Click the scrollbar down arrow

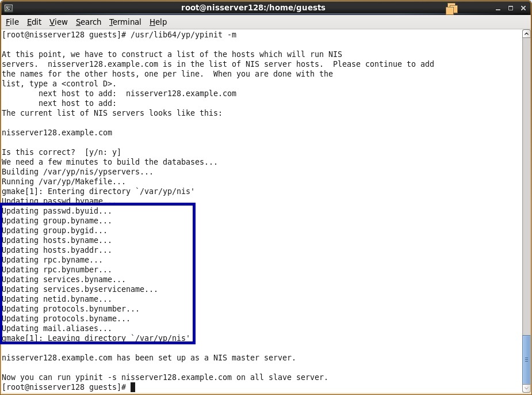(526, 388)
